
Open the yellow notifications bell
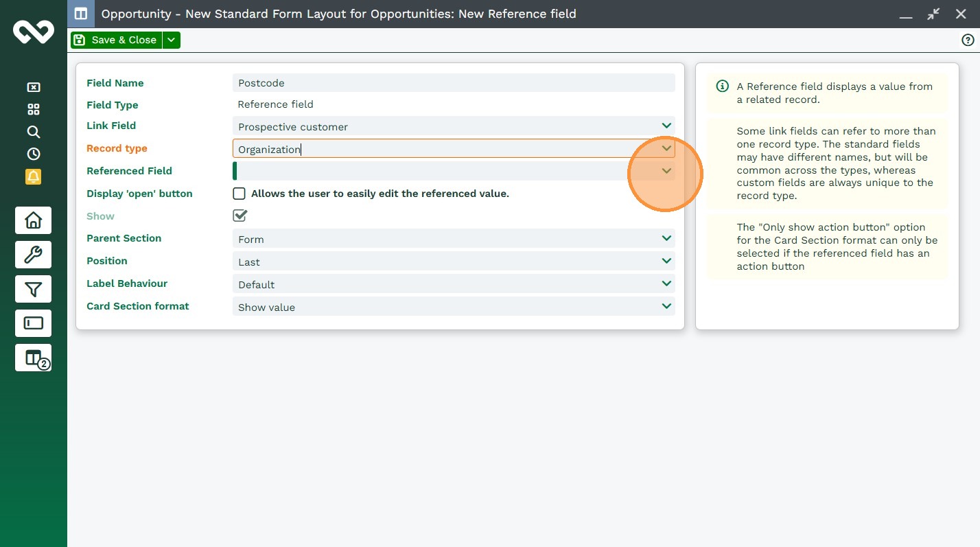pos(33,176)
